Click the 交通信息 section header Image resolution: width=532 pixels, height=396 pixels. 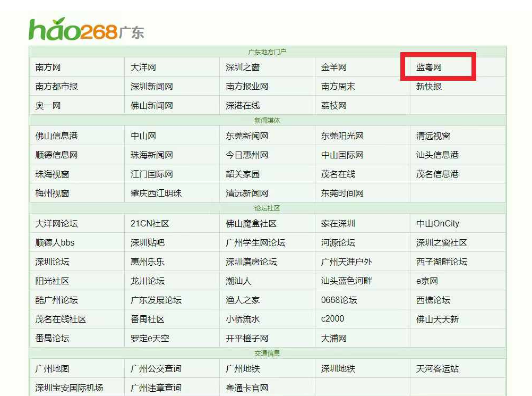click(266, 352)
